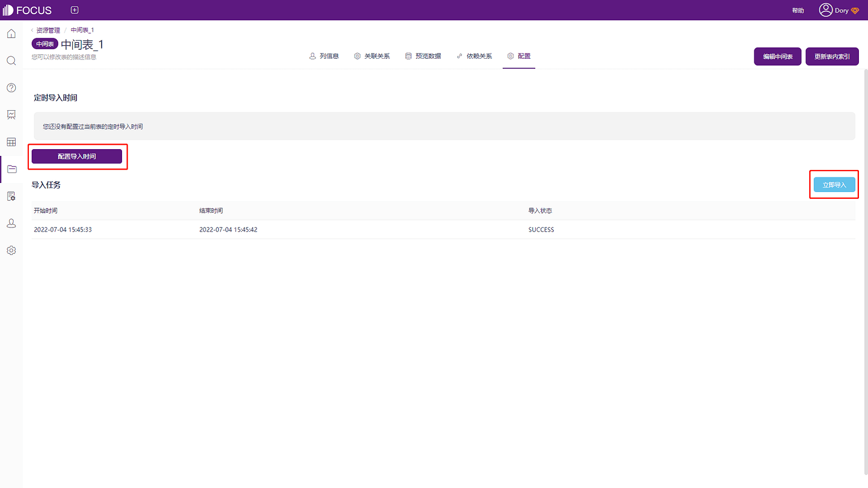Click the 中间表 type badge
868x488 pixels.
pyautogui.click(x=45, y=44)
